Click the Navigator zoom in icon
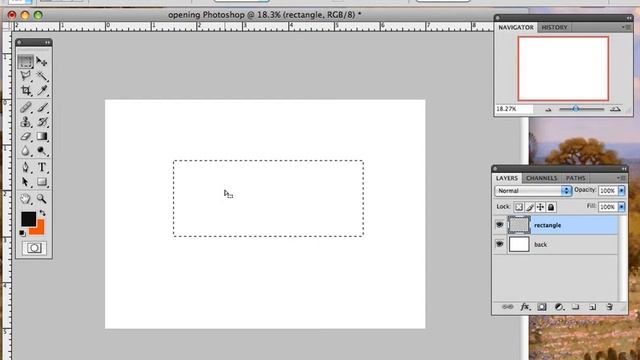 click(615, 109)
